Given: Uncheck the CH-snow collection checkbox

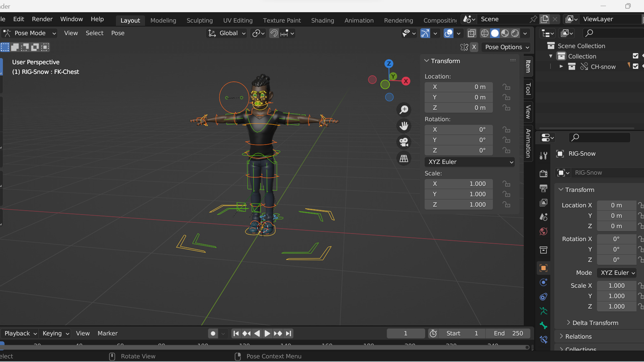Looking at the screenshot, I should coord(635,66).
